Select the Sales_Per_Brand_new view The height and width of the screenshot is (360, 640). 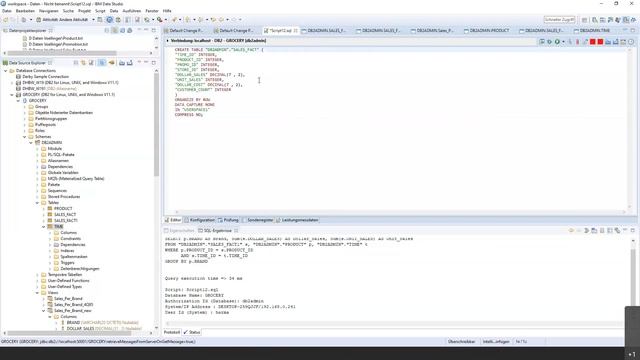pos(73,311)
